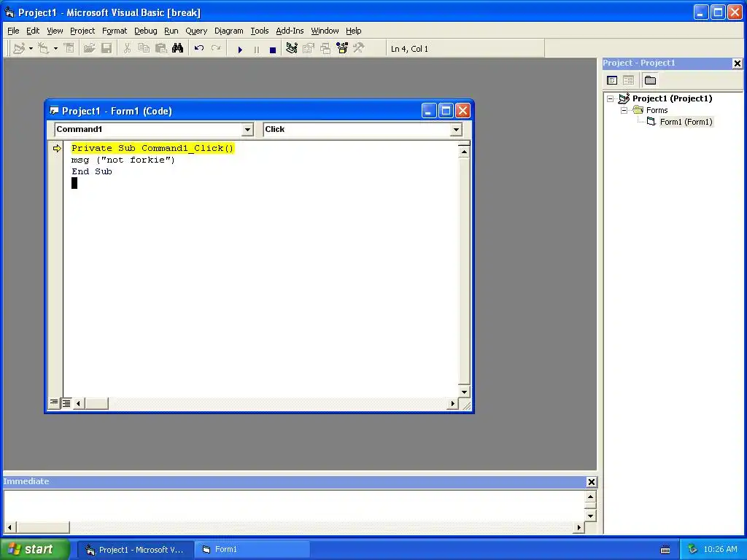The image size is (747, 560).
Task: Select the Forms folder in project tree
Action: tap(657, 110)
